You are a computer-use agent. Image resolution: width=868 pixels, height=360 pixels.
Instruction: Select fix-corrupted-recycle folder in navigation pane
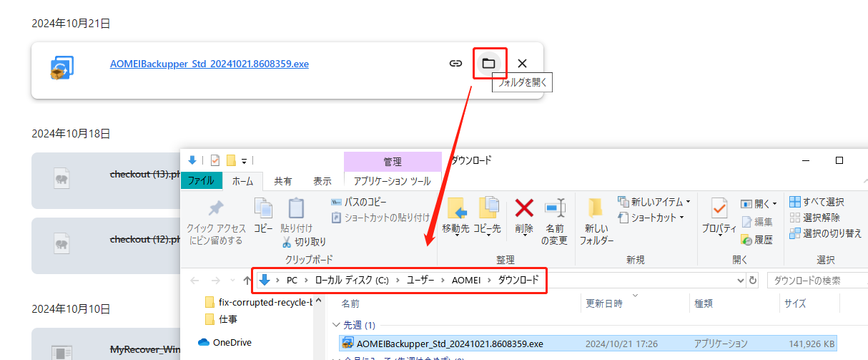pyautogui.click(x=258, y=302)
